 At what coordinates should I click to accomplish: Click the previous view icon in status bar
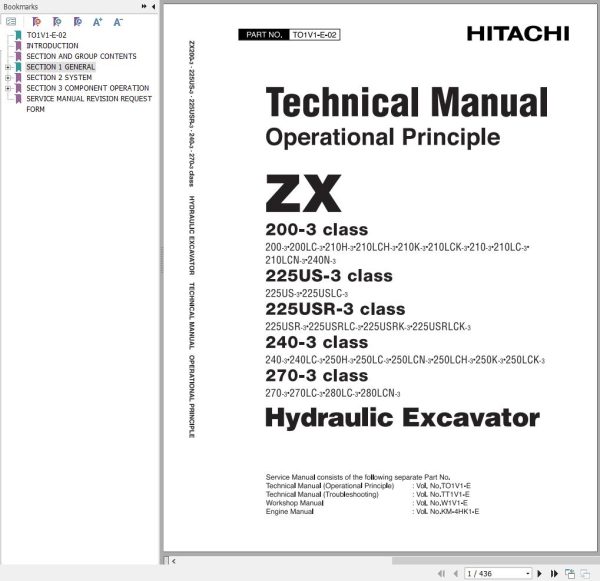[x=570, y=573]
